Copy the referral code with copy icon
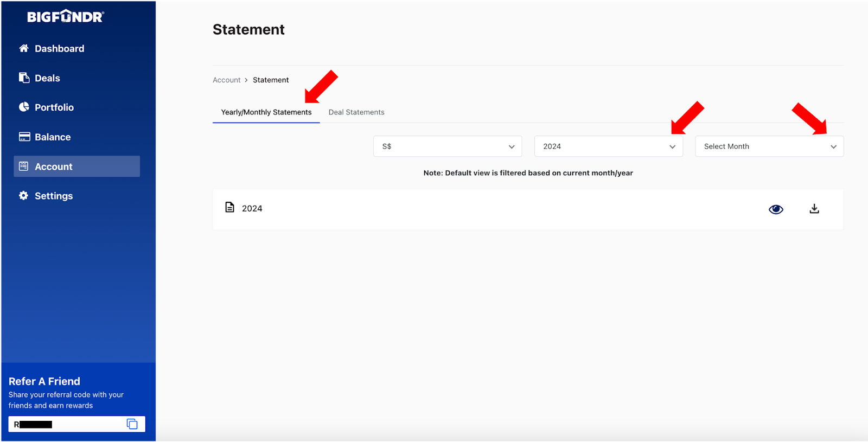The height and width of the screenshot is (442, 868). pos(132,424)
